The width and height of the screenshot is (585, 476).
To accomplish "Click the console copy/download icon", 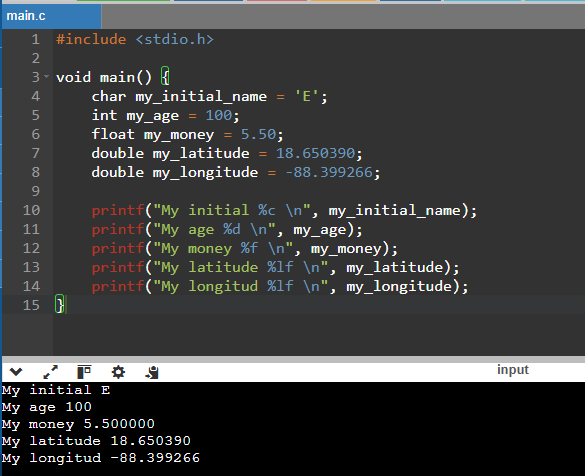I will (x=152, y=372).
